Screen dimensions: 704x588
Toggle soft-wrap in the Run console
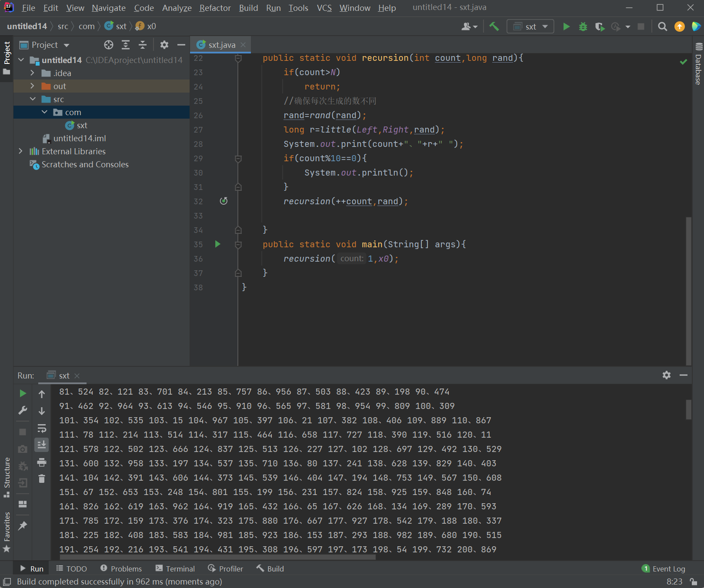tap(42, 429)
